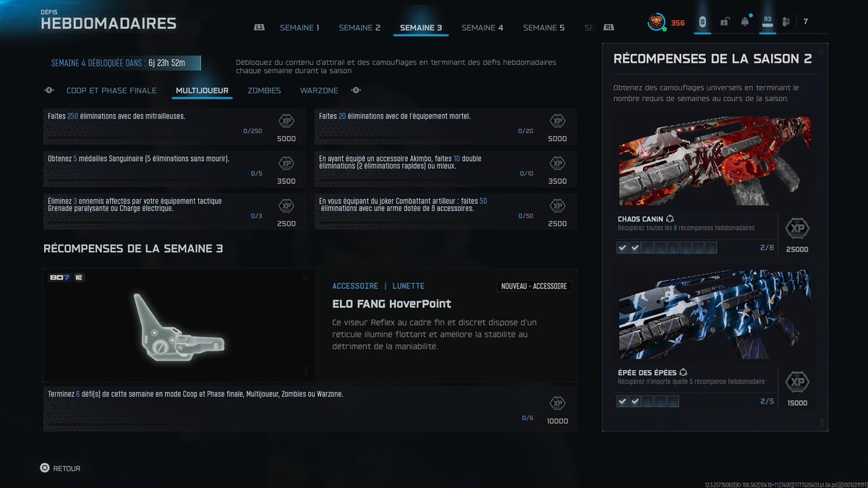Go back with the RETOUR button
This screenshot has width=868, height=488.
pyautogui.click(x=60, y=468)
